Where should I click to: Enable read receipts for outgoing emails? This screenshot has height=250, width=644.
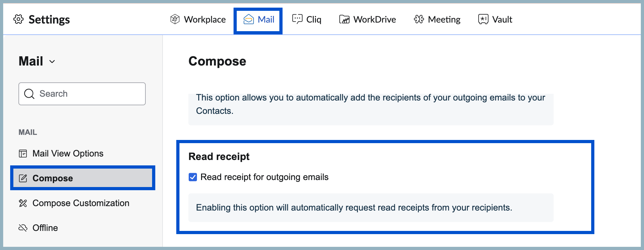pyautogui.click(x=192, y=177)
